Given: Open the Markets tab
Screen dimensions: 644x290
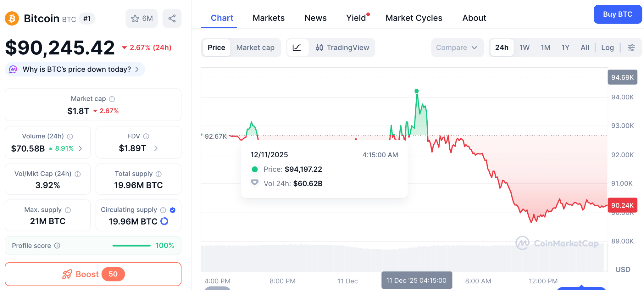Looking at the screenshot, I should pyautogui.click(x=269, y=18).
